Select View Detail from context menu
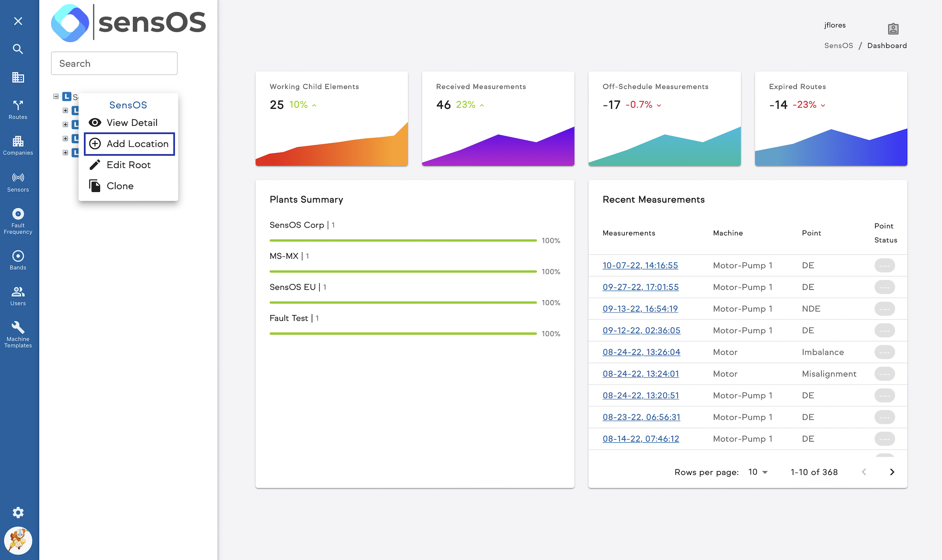 (x=128, y=122)
